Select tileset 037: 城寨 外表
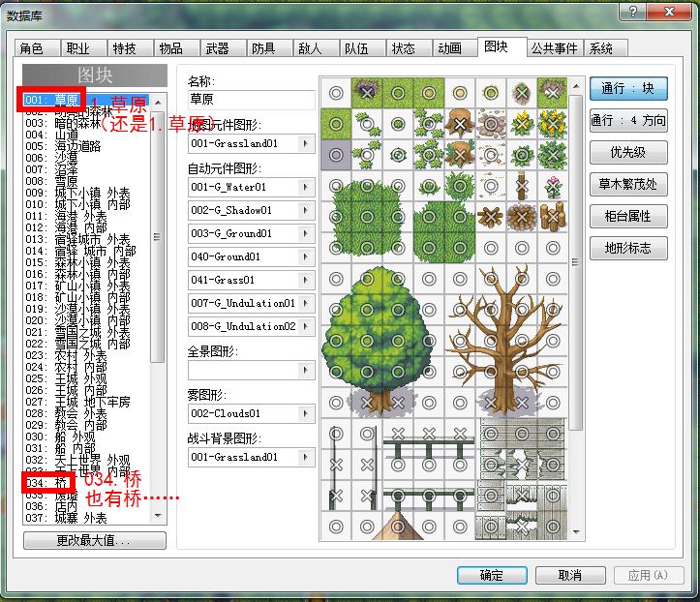The height and width of the screenshot is (602, 700). coord(86,518)
